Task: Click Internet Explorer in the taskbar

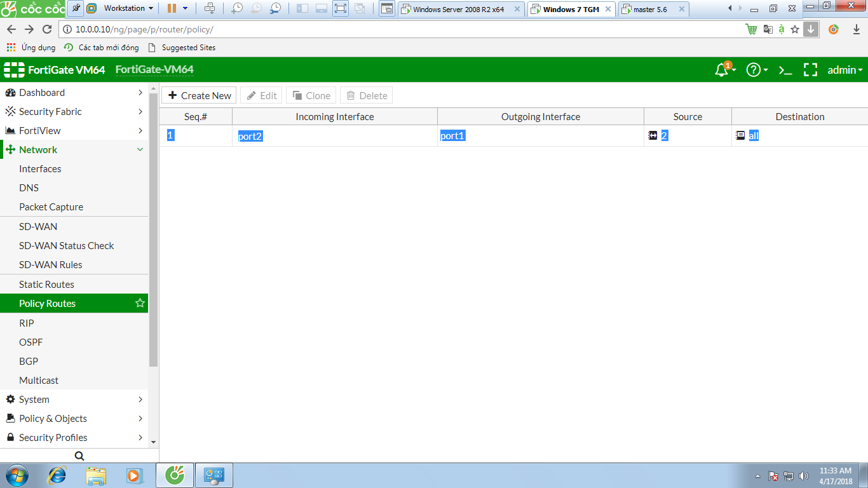Action: 58,475
